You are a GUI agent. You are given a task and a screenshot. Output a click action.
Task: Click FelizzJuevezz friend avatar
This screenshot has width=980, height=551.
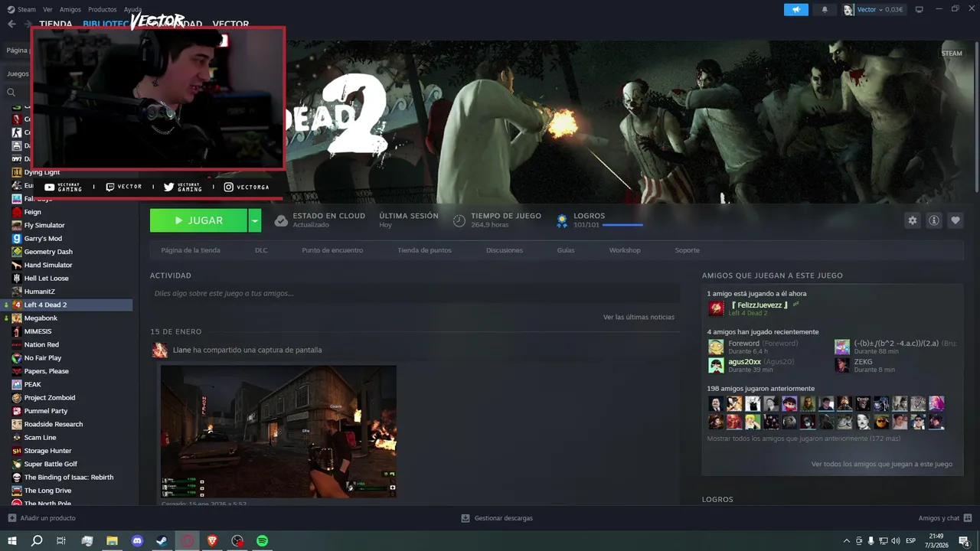click(x=716, y=308)
